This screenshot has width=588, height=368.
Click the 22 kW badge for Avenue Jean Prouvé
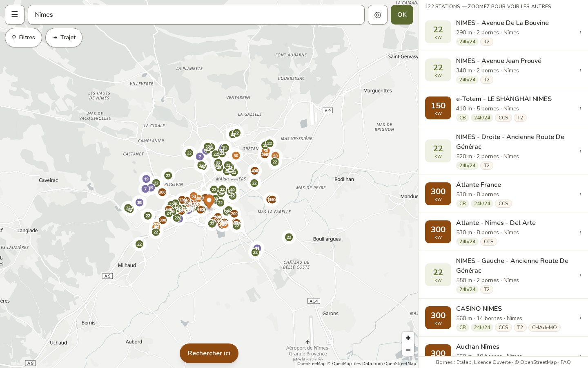coord(438,70)
